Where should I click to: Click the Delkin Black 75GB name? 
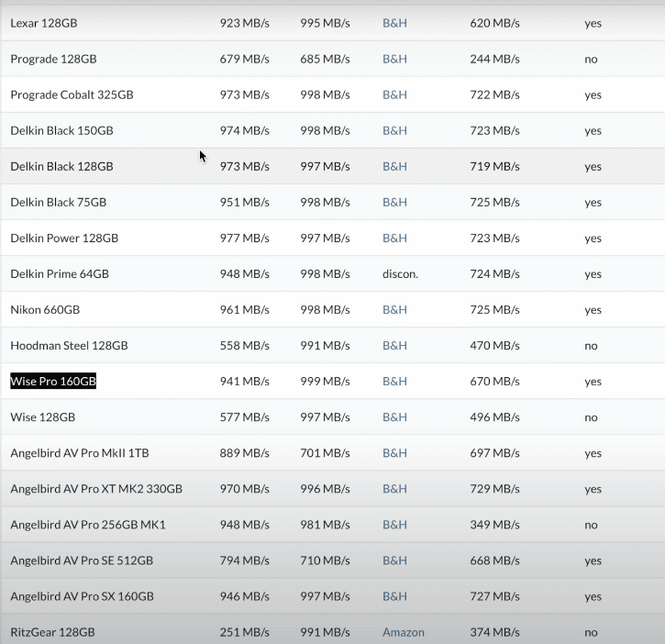[x=59, y=202]
